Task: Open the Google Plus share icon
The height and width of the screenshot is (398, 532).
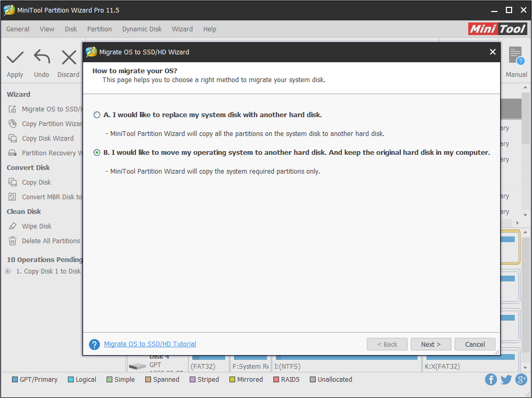Action: tap(521, 379)
